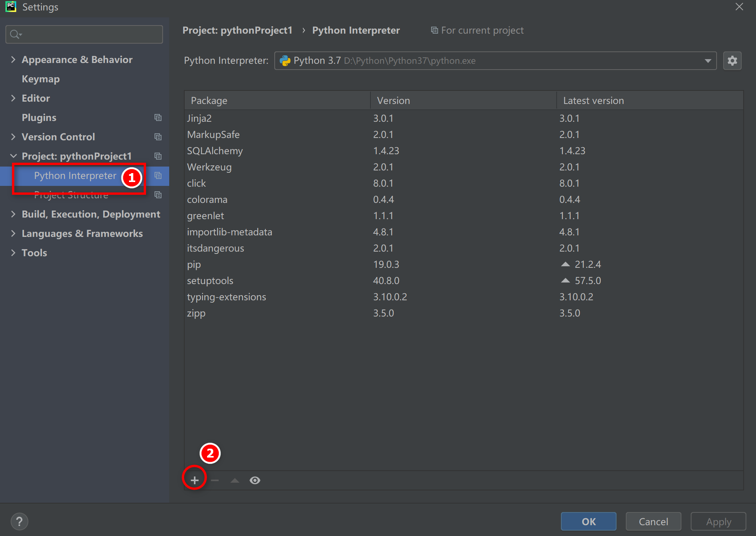Image resolution: width=756 pixels, height=536 pixels.
Task: Click the plus icon to install package
Action: 194,480
